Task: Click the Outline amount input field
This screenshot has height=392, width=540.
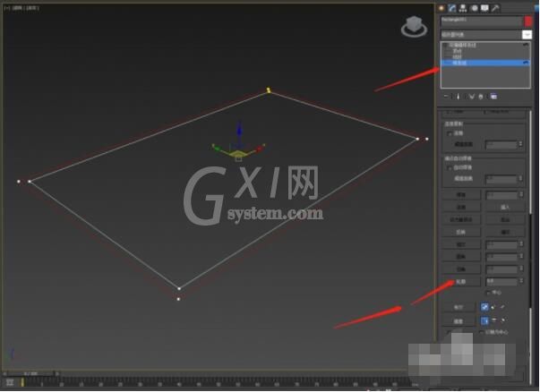Action: coord(501,282)
